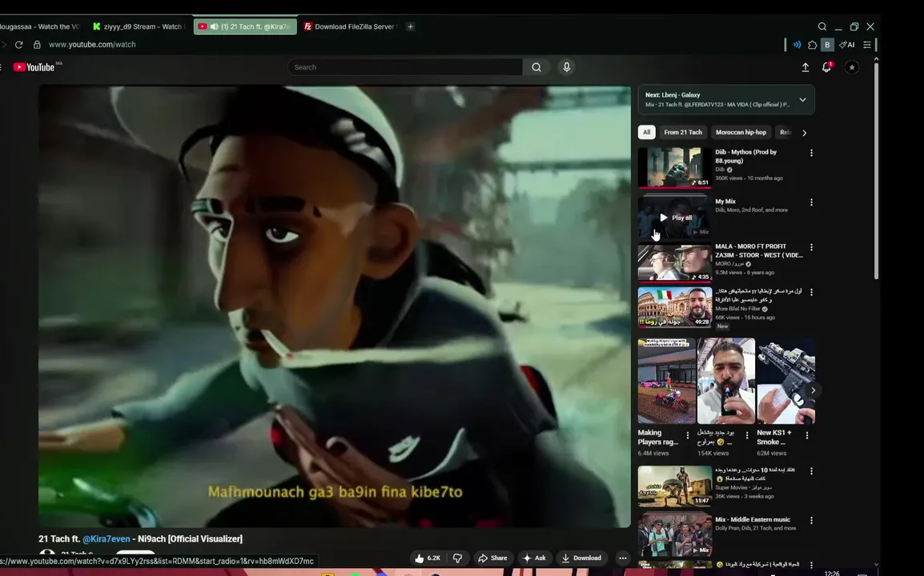Open a new browser tab with plus
Viewport: 924px width, 576px height.
pyautogui.click(x=411, y=26)
